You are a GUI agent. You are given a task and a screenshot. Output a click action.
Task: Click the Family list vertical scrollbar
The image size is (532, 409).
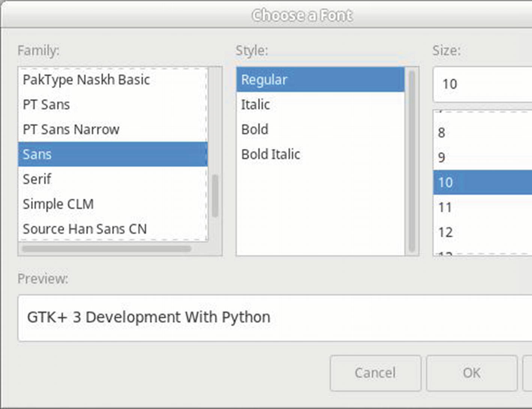coord(215,196)
